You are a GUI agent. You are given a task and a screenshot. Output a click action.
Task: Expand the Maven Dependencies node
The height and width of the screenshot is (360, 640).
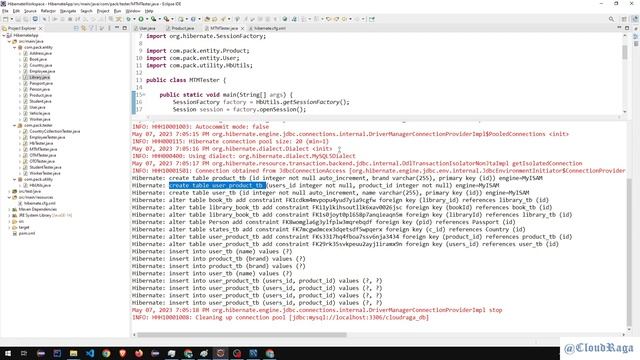pos(9,209)
